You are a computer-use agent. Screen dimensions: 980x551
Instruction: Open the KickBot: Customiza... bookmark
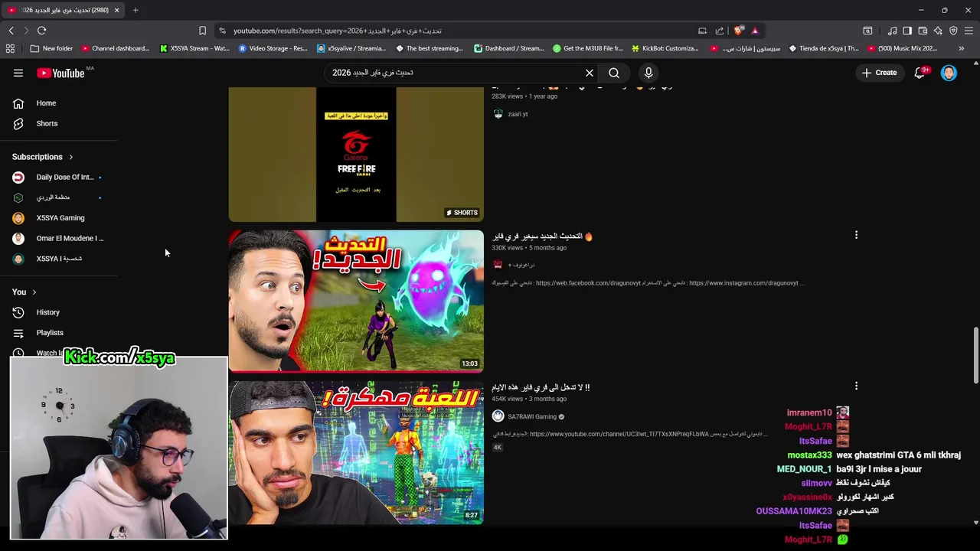click(x=665, y=48)
